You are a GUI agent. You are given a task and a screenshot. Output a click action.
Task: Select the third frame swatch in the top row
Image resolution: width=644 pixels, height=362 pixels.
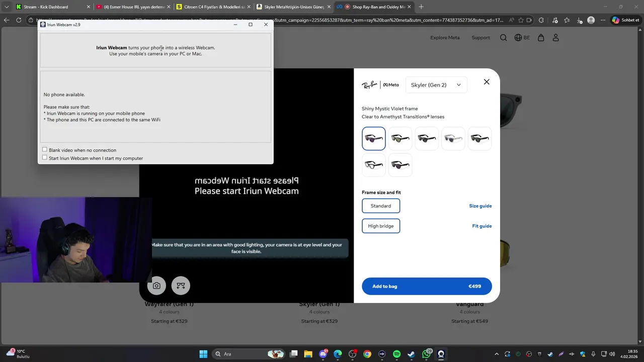coord(427,138)
